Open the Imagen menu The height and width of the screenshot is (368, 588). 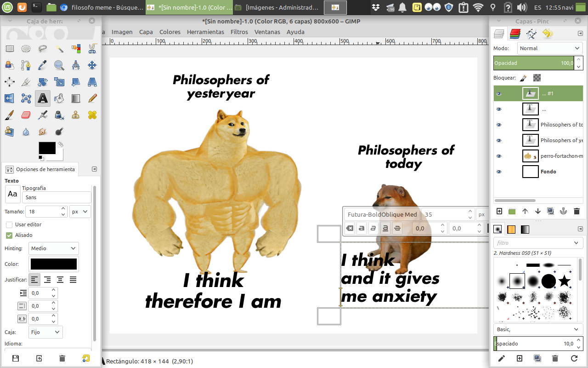coord(122,32)
